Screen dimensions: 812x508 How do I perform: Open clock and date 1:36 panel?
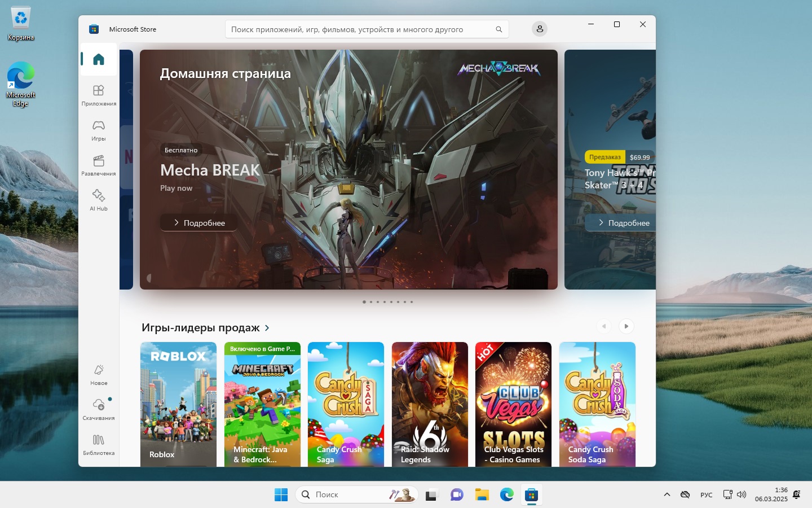click(x=771, y=494)
